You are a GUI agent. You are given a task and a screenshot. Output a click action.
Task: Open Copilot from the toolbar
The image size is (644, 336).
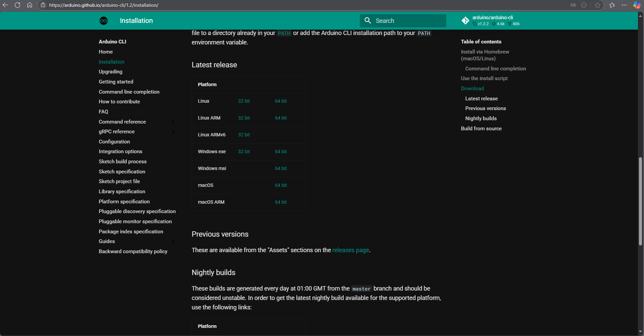(x=636, y=5)
